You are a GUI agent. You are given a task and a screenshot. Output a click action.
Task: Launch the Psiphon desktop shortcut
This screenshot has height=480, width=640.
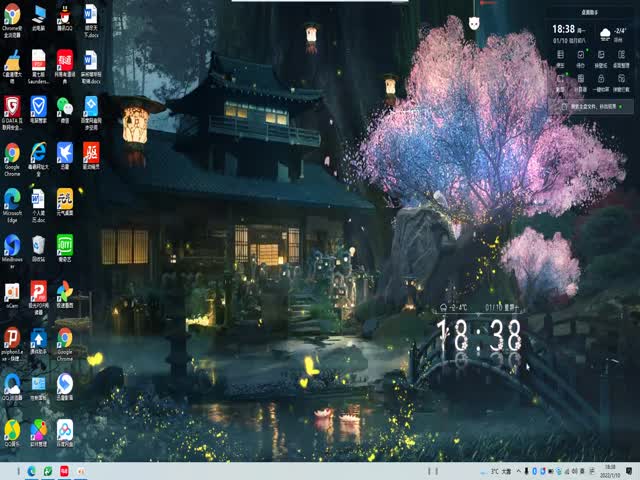click(x=12, y=338)
